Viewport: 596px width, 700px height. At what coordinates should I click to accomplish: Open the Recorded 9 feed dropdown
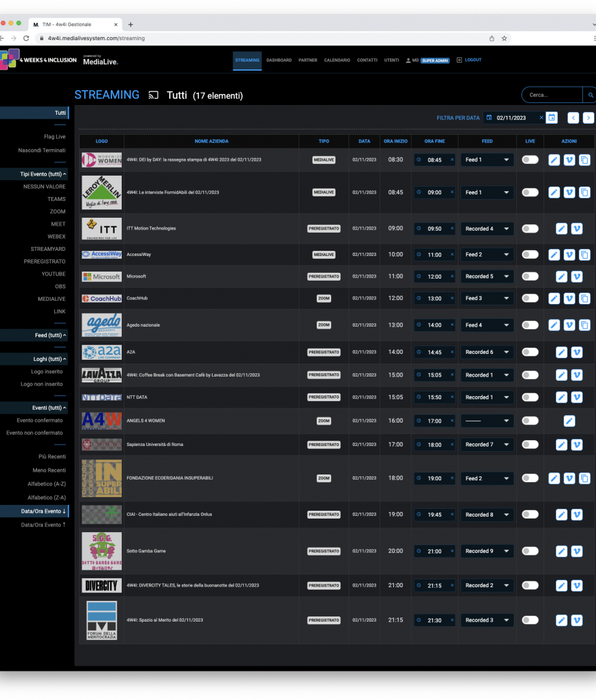pyautogui.click(x=487, y=552)
